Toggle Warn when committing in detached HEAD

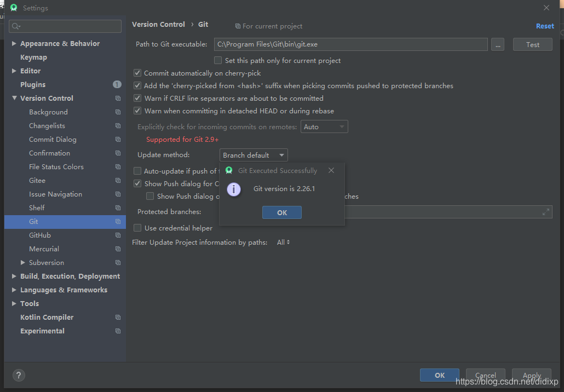pos(137,111)
